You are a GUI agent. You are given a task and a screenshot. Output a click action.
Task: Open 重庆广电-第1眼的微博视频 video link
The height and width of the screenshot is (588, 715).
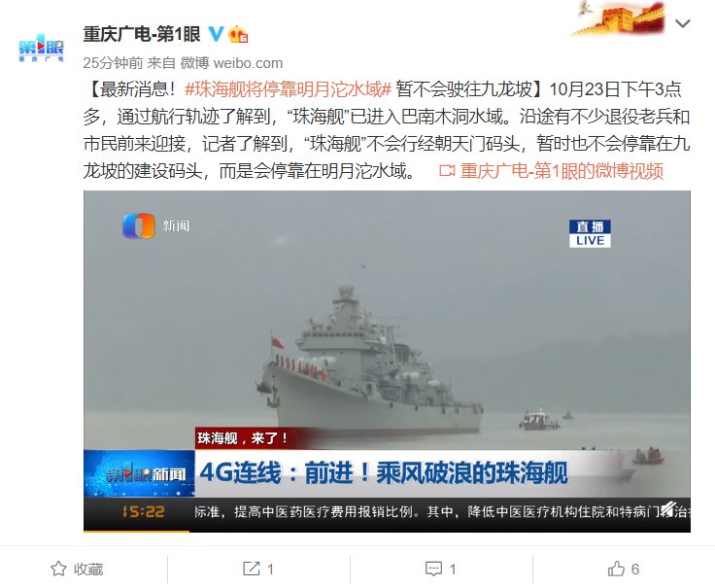(x=562, y=171)
